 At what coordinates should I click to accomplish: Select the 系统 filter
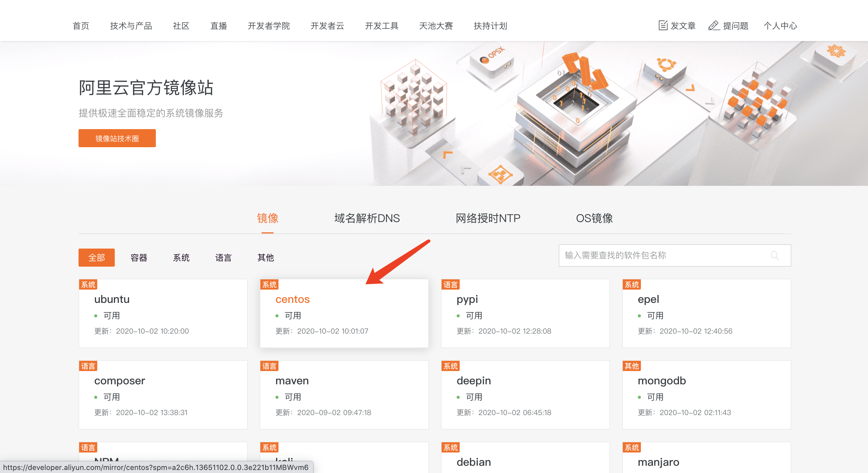point(181,258)
